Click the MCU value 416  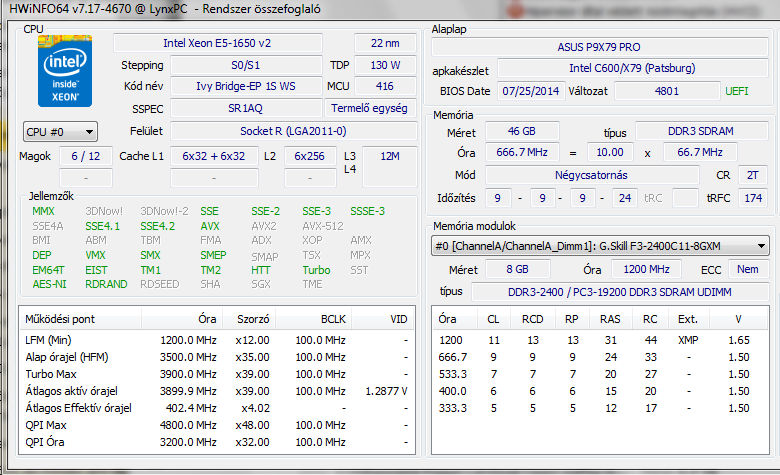point(385,86)
